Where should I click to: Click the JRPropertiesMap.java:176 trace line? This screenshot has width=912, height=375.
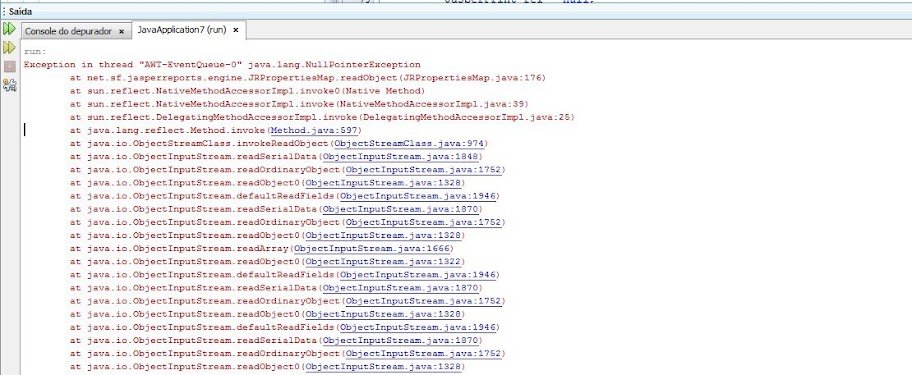[308, 78]
